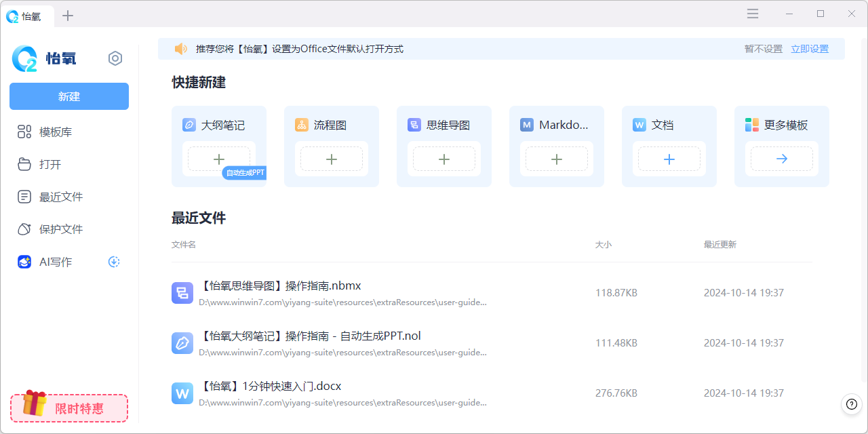Click the 思维导图 icon in quick create

pyautogui.click(x=414, y=125)
